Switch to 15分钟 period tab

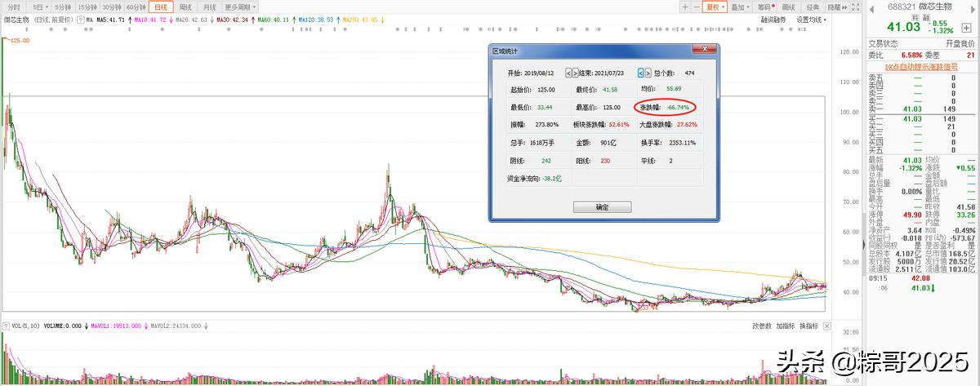(x=87, y=7)
